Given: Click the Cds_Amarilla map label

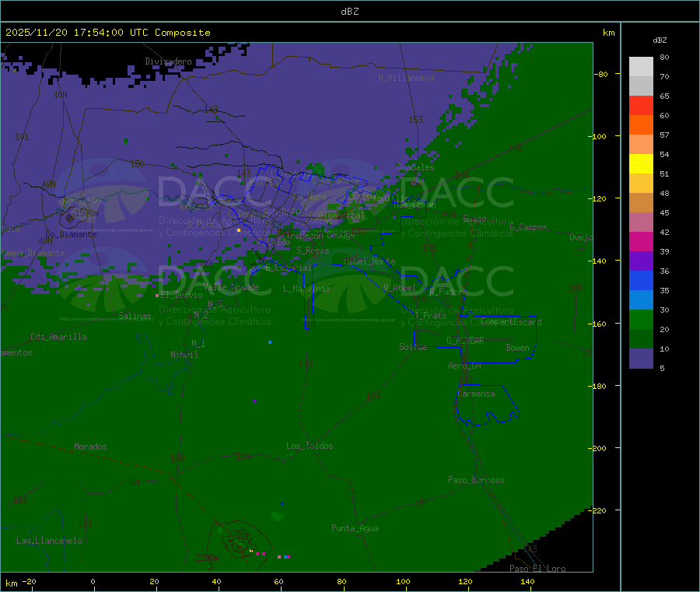Looking at the screenshot, I should (58, 337).
